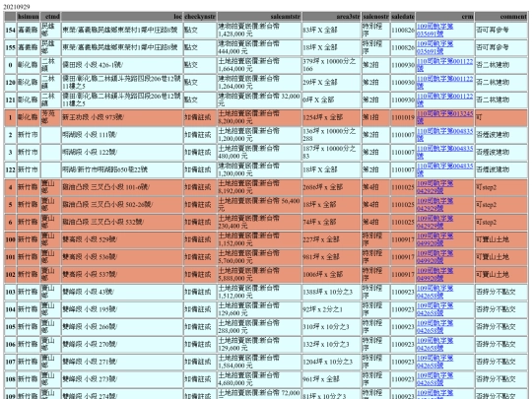This screenshot has width=532, height=399.
Task: Click the 'ctmd' column header
Action: pos(50,17)
